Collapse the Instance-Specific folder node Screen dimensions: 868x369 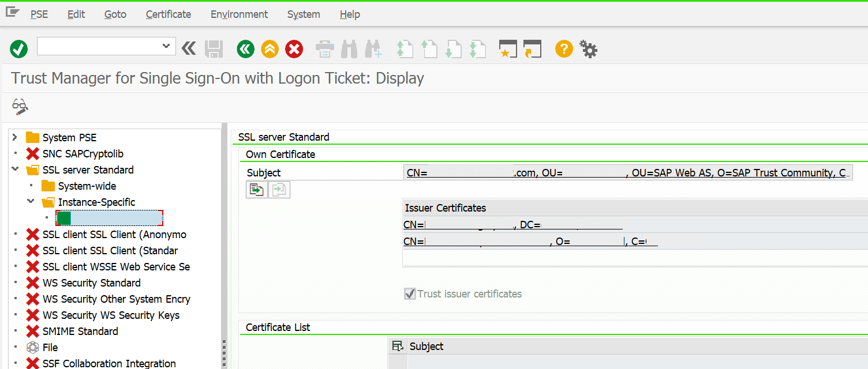[31, 202]
